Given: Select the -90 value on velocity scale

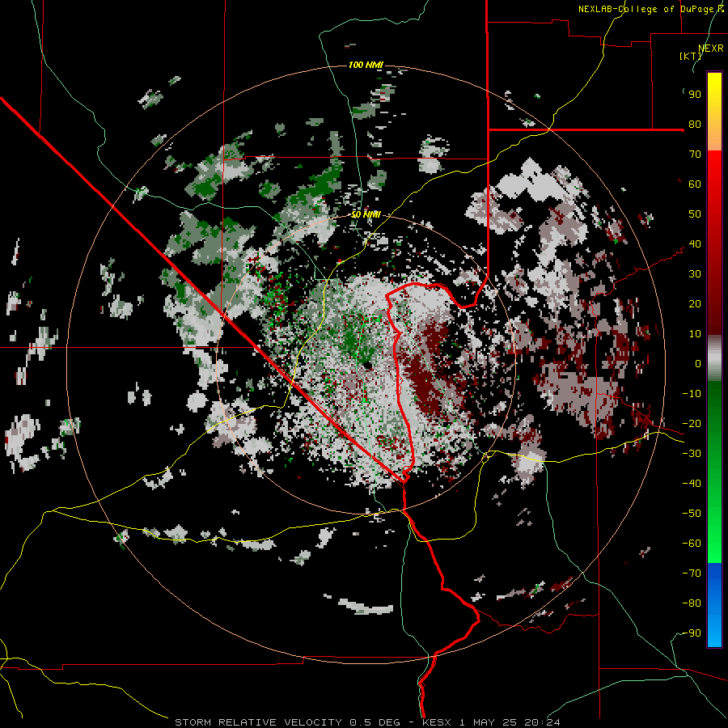Looking at the screenshot, I should point(692,633).
